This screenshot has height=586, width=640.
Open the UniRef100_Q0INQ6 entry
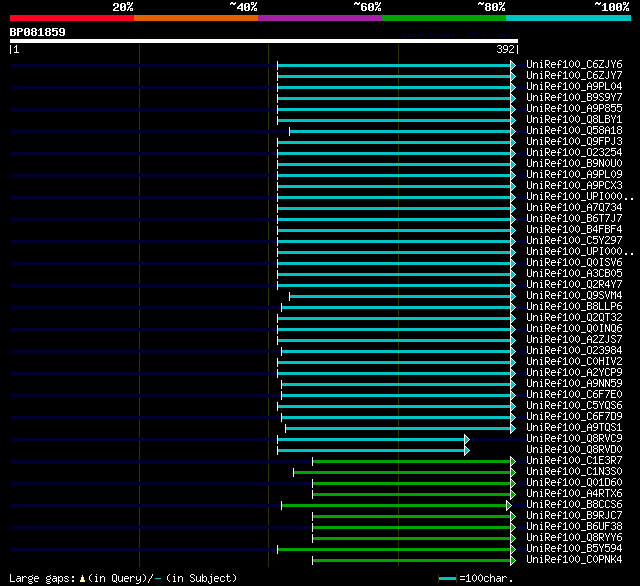tap(574, 329)
